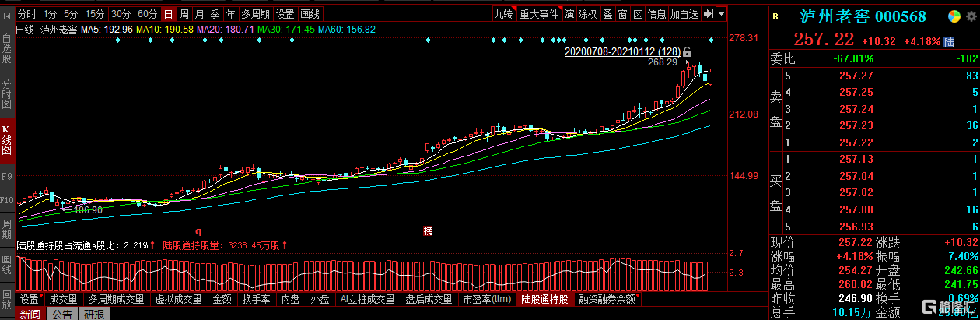The width and height of the screenshot is (980, 320).
Task: Select the 30分 period
Action: tap(121, 14)
